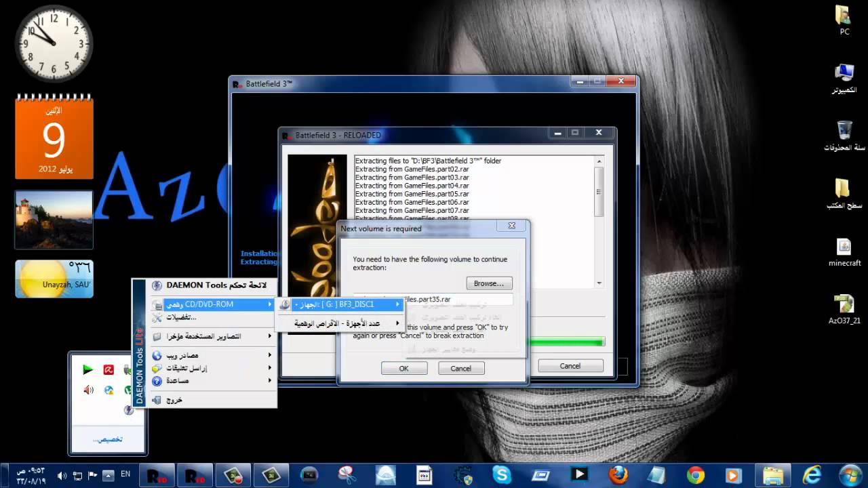Click Cancel in Next volume dialog
The height and width of the screenshot is (488, 868).
460,368
